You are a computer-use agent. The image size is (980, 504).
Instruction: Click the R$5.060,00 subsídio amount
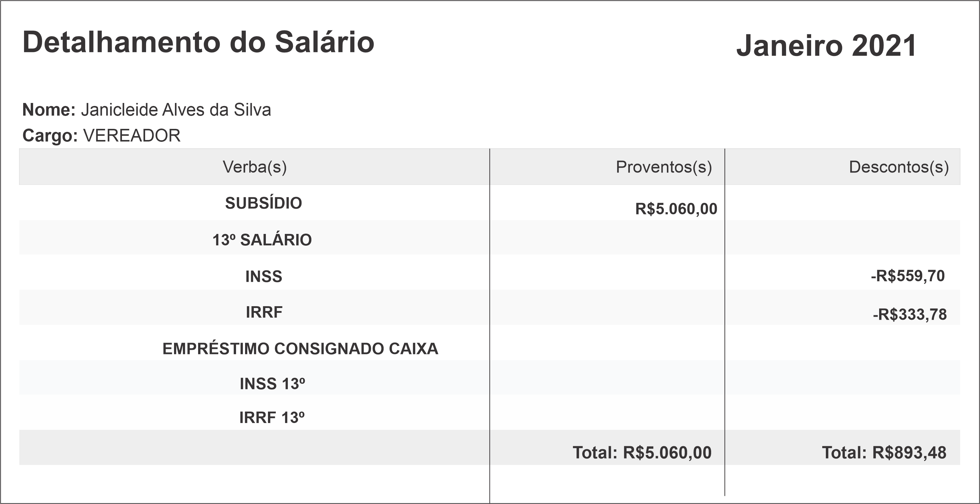point(676,209)
